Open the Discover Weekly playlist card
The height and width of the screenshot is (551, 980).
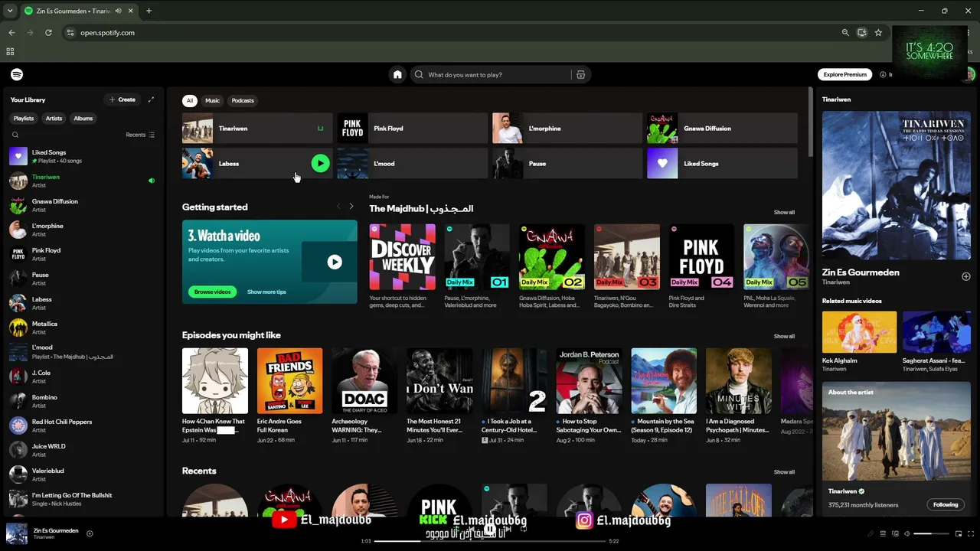coord(402,266)
